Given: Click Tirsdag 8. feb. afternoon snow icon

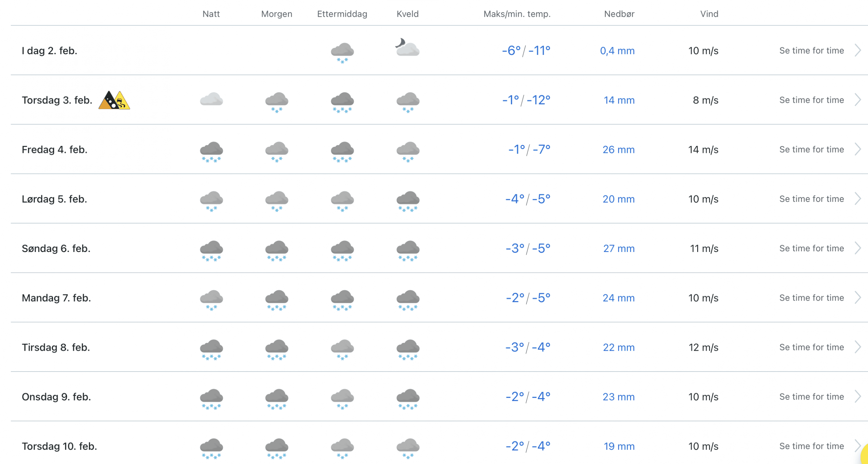Looking at the screenshot, I should point(342,349).
